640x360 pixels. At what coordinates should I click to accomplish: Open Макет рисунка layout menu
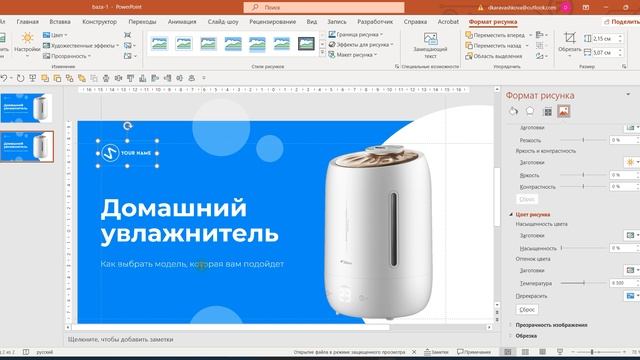pos(353,55)
